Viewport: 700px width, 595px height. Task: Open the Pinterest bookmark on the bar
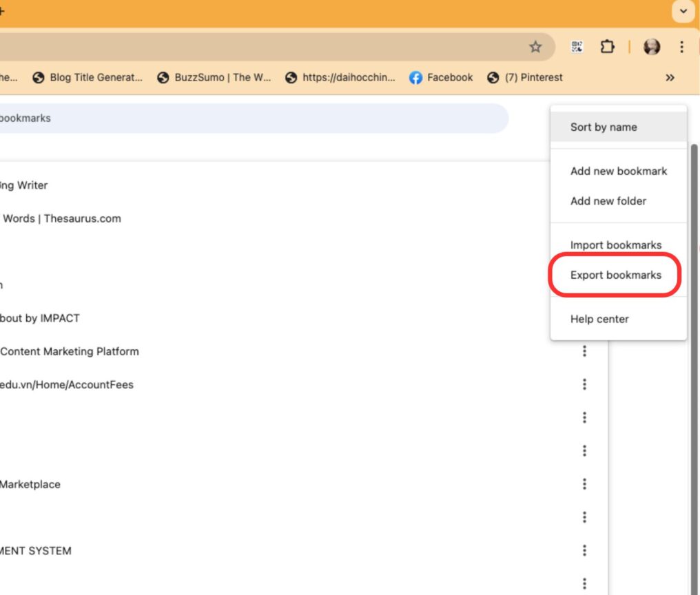point(533,78)
